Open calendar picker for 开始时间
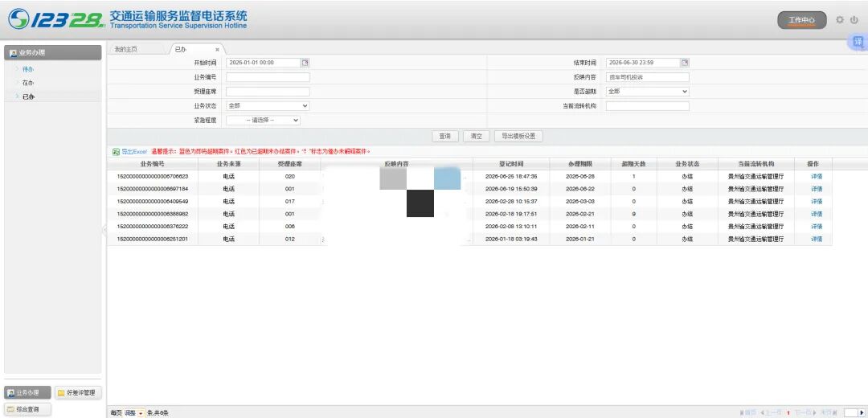868x418 pixels. [x=305, y=63]
